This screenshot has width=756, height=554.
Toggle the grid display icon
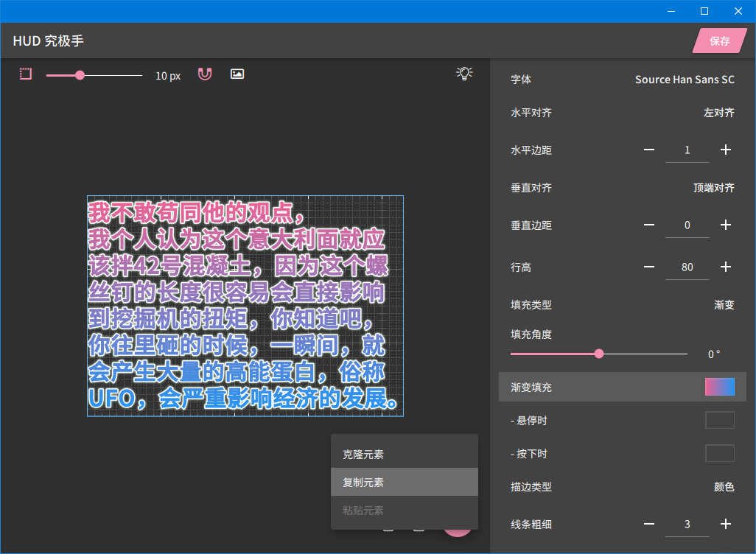(x=26, y=74)
